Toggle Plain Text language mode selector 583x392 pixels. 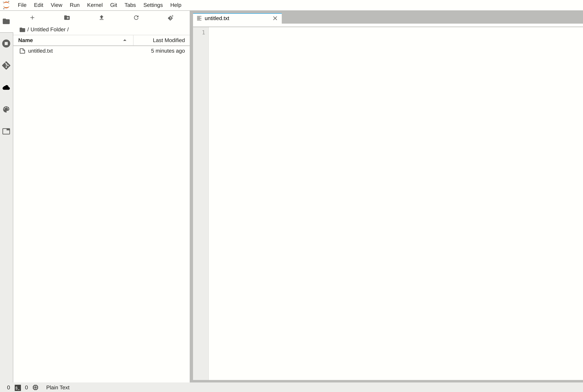(x=58, y=387)
